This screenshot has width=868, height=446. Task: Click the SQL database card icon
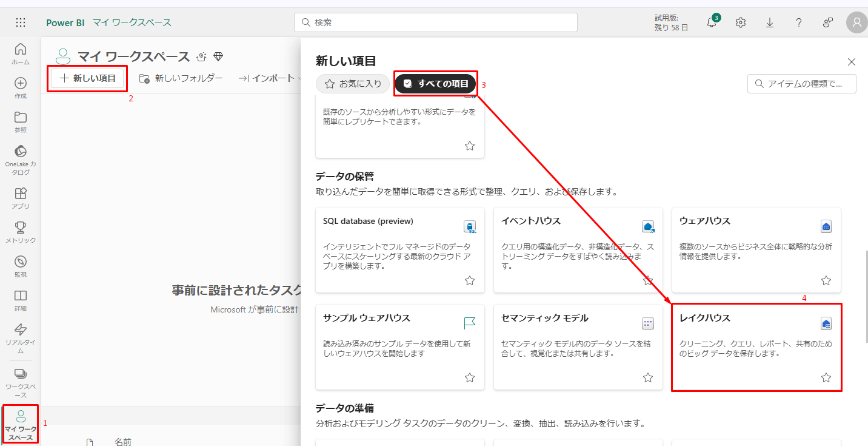point(470,227)
